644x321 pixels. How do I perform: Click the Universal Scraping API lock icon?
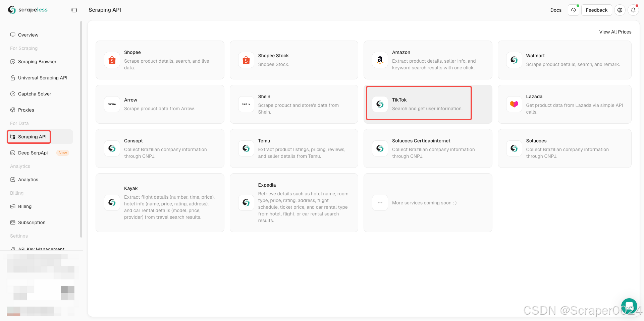(x=13, y=78)
